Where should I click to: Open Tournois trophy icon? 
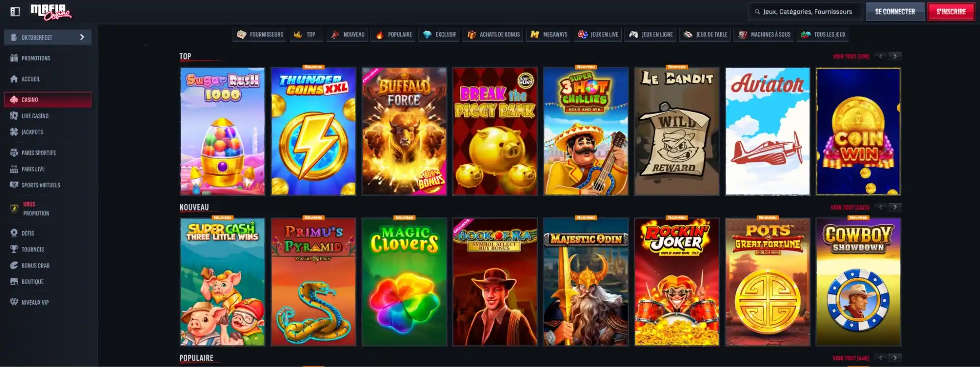(14, 249)
